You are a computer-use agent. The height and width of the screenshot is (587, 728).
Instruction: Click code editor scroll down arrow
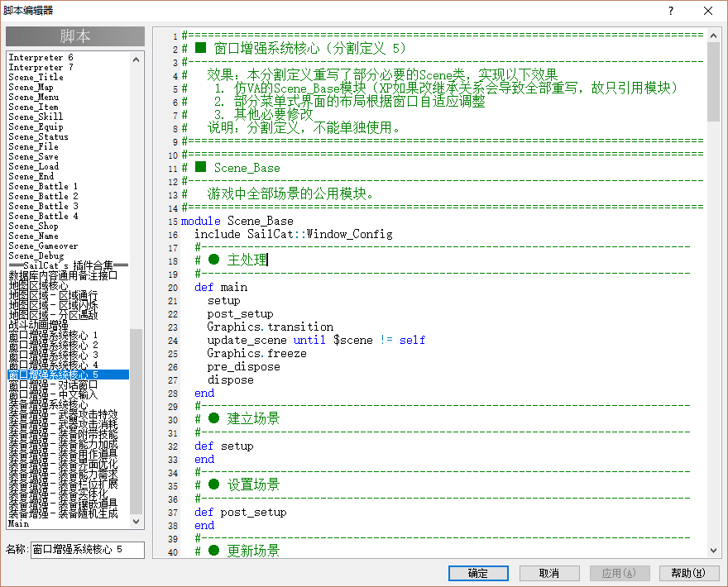click(x=714, y=551)
